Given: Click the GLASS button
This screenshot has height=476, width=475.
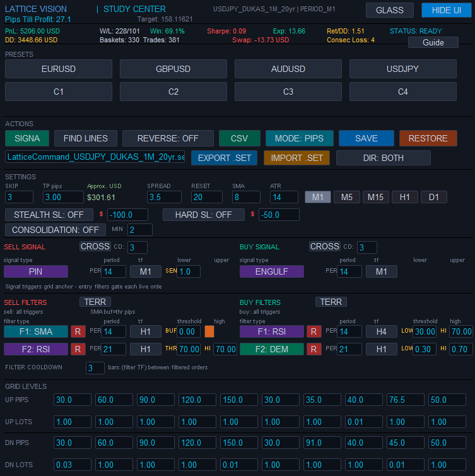Looking at the screenshot, I should coord(389,10).
